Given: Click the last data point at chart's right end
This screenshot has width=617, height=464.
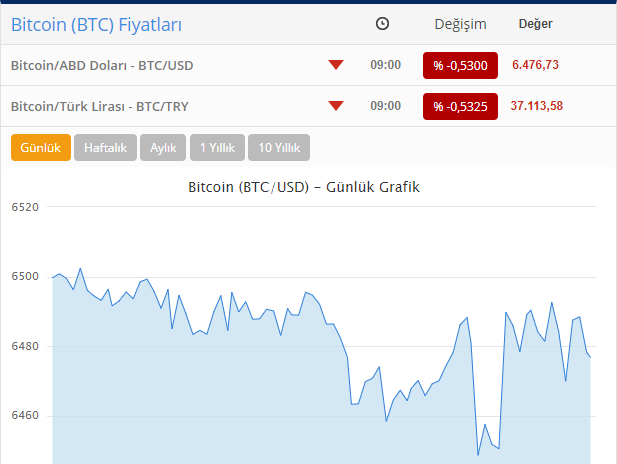Looking at the screenshot, I should (x=590, y=357).
